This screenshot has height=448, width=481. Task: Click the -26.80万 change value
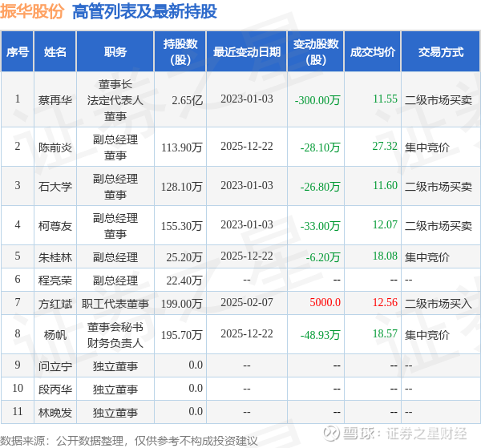320,187
